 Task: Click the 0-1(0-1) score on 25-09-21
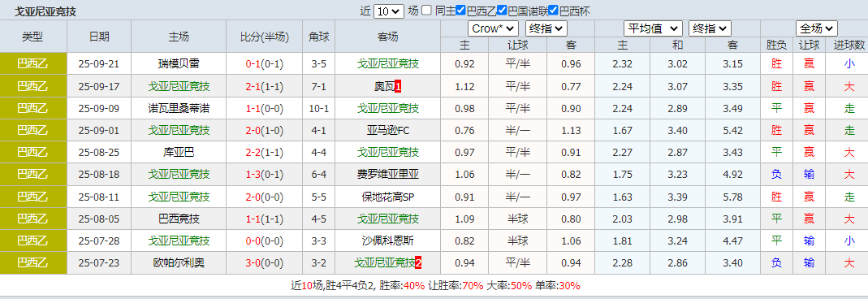point(265,63)
